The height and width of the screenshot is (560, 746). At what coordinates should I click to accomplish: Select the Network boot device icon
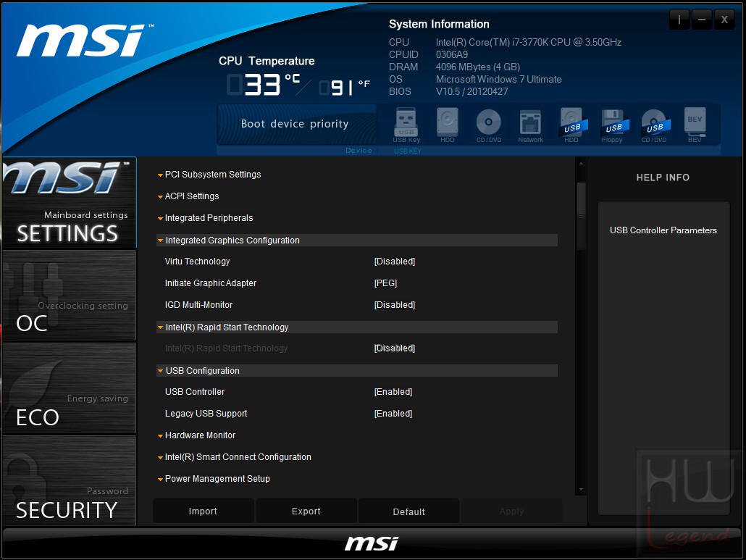(530, 125)
